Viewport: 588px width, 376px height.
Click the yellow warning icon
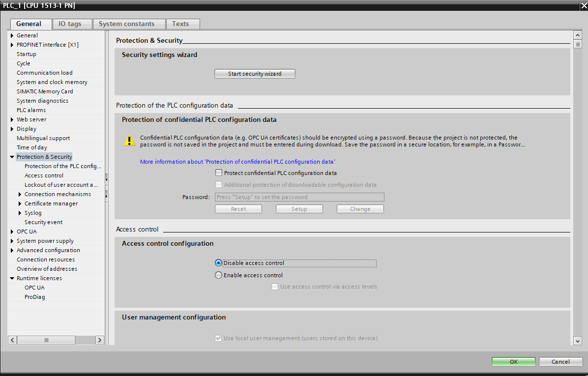click(129, 141)
